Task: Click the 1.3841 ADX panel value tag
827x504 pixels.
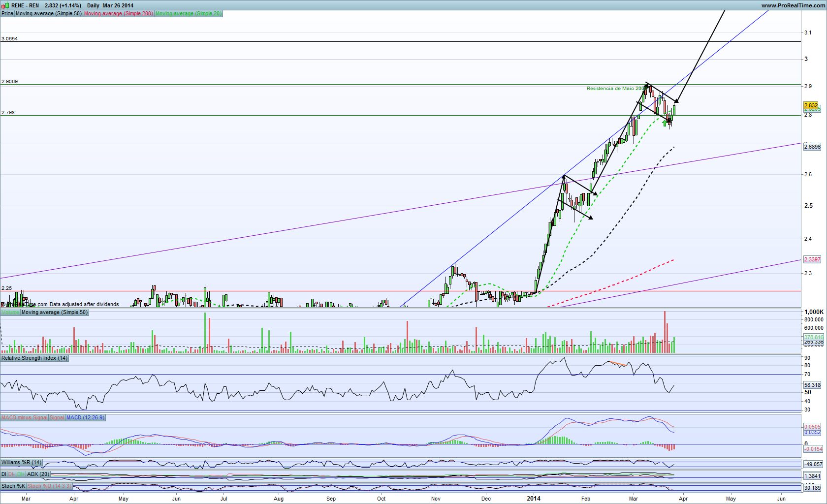Action: tap(812, 476)
